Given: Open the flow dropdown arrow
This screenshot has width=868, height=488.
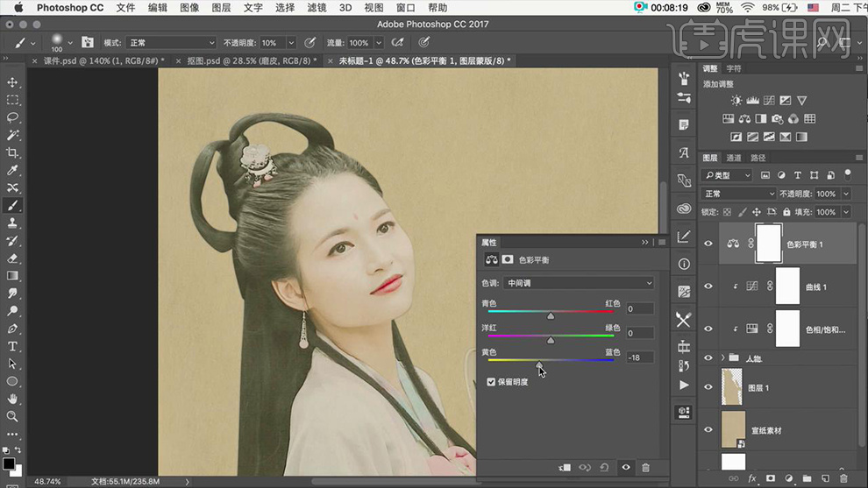Looking at the screenshot, I should tap(379, 43).
